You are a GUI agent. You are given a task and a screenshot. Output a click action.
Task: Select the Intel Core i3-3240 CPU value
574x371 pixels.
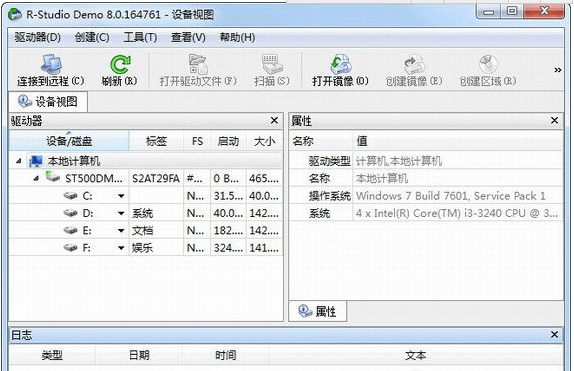457,213
